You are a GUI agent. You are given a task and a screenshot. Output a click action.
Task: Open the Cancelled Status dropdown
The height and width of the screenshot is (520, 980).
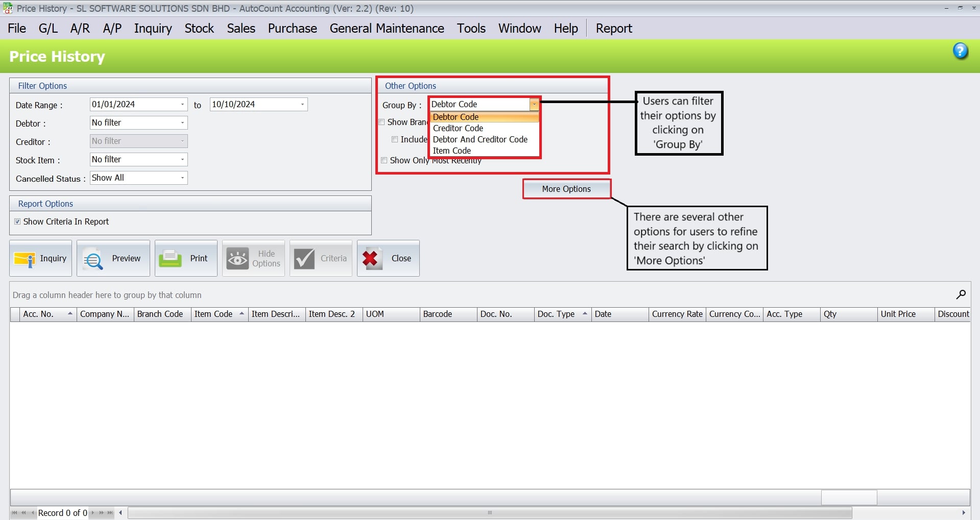(182, 178)
